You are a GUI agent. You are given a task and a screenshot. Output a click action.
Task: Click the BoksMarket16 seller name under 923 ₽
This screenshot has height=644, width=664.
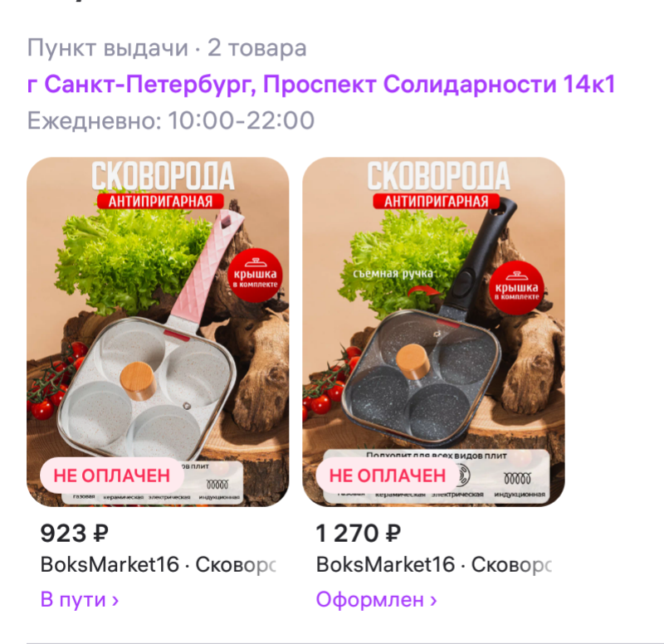pos(110,564)
